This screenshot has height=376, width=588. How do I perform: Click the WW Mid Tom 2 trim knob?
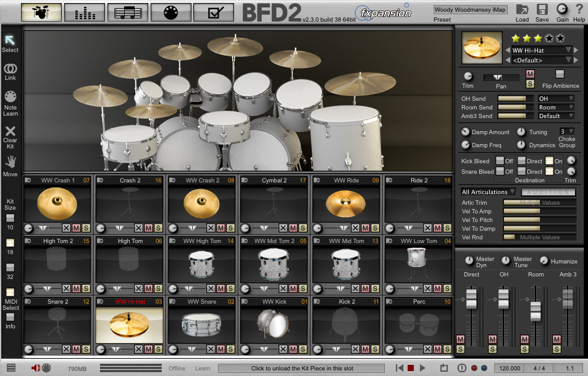click(245, 288)
